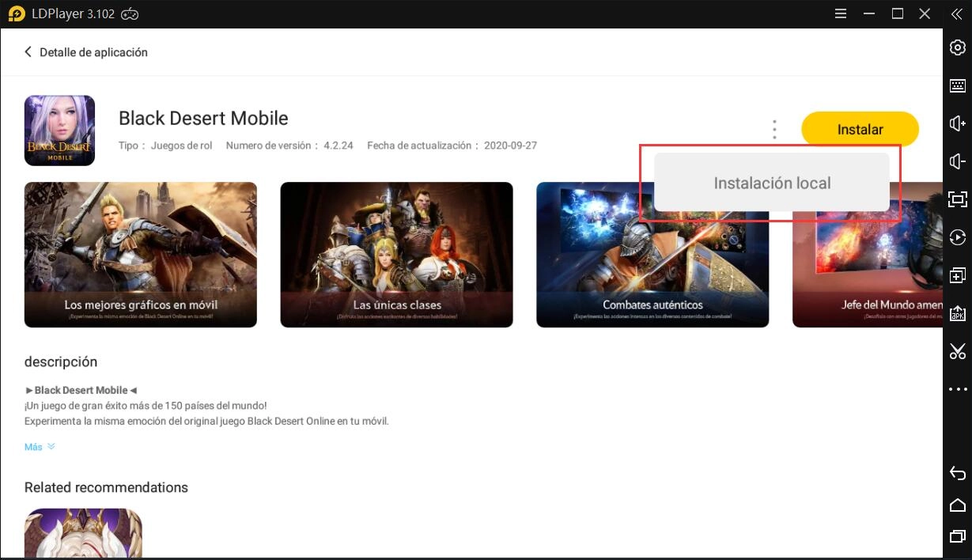
Task: Click the fullscreen mode icon
Action: coord(957,199)
